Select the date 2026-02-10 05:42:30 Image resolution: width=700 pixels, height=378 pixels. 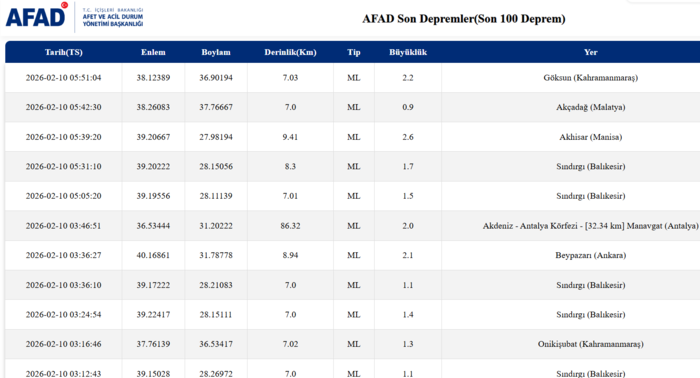pyautogui.click(x=63, y=107)
